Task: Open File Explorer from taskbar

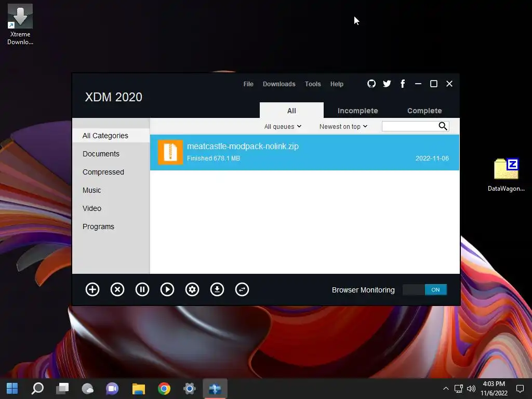Action: 138,389
